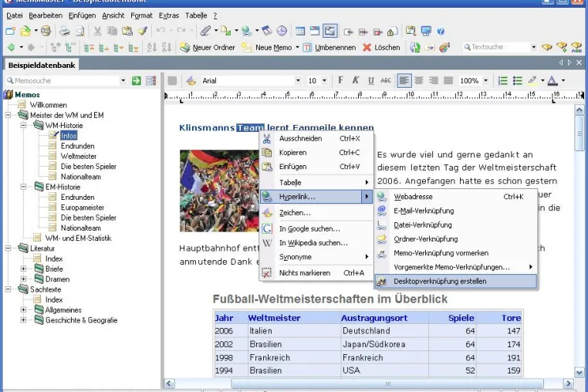Open the 100% zoom dropdown
This screenshot has width=588, height=392.
pyautogui.click(x=486, y=81)
